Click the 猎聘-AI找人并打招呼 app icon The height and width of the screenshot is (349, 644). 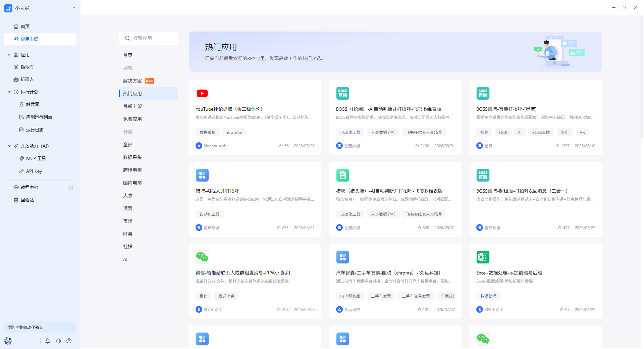click(202, 175)
